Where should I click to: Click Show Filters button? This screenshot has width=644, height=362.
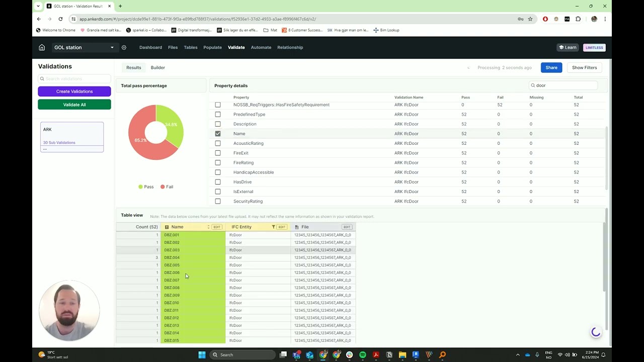(x=584, y=67)
